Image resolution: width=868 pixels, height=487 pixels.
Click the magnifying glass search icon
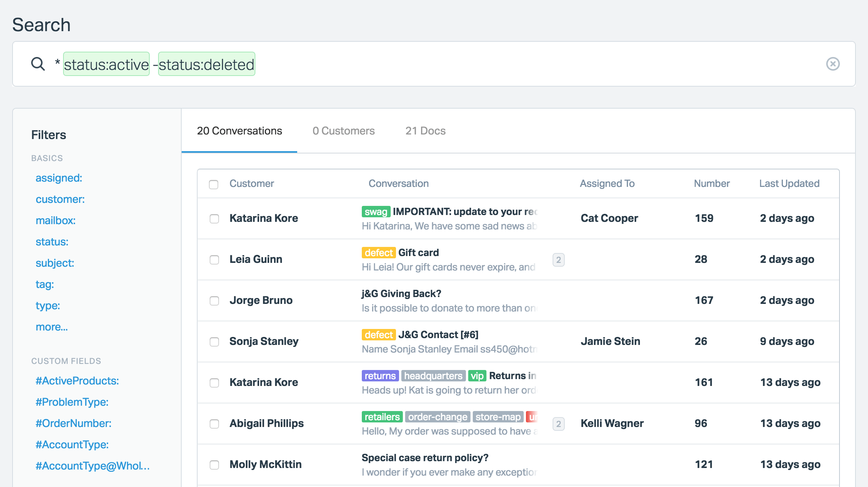tap(38, 64)
